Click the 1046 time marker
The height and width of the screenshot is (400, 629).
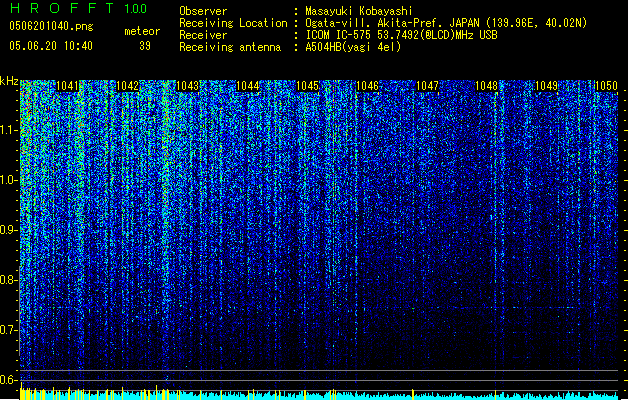pos(367,86)
